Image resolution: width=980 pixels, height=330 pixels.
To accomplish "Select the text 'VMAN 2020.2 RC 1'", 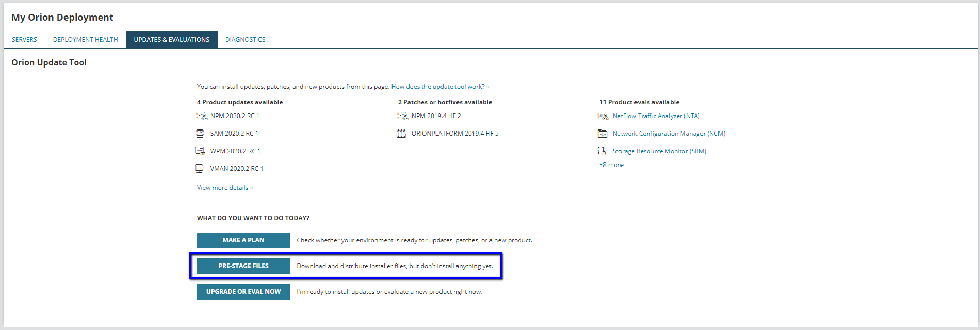I will point(237,169).
